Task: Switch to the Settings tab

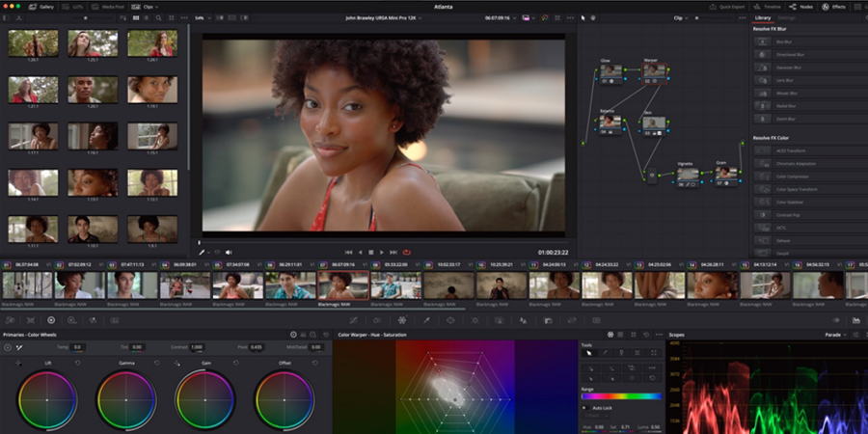Action: (786, 17)
